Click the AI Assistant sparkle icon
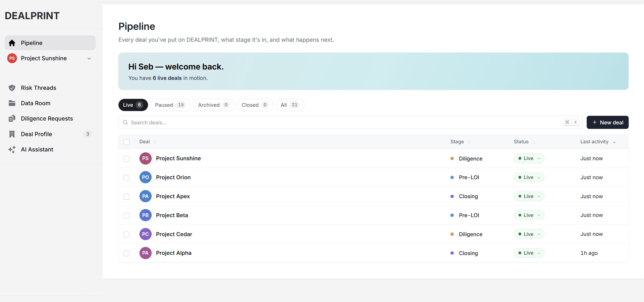 click(x=12, y=150)
